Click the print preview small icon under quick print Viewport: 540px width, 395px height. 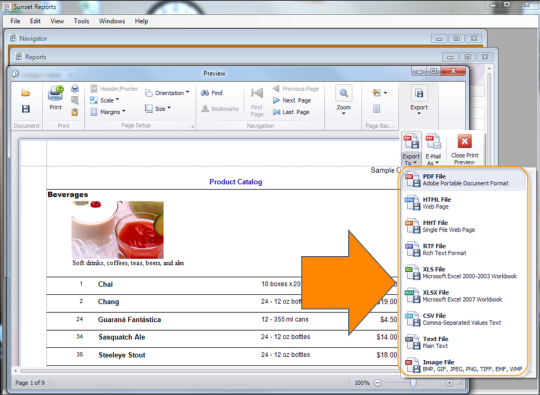(75, 100)
